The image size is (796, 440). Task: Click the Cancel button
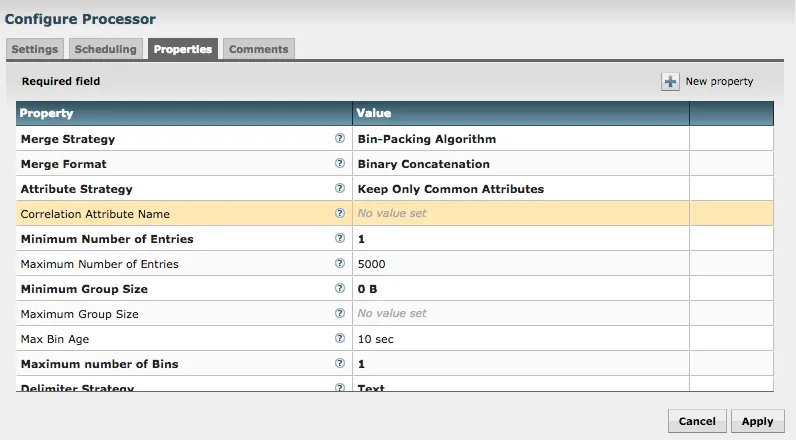tap(697, 421)
